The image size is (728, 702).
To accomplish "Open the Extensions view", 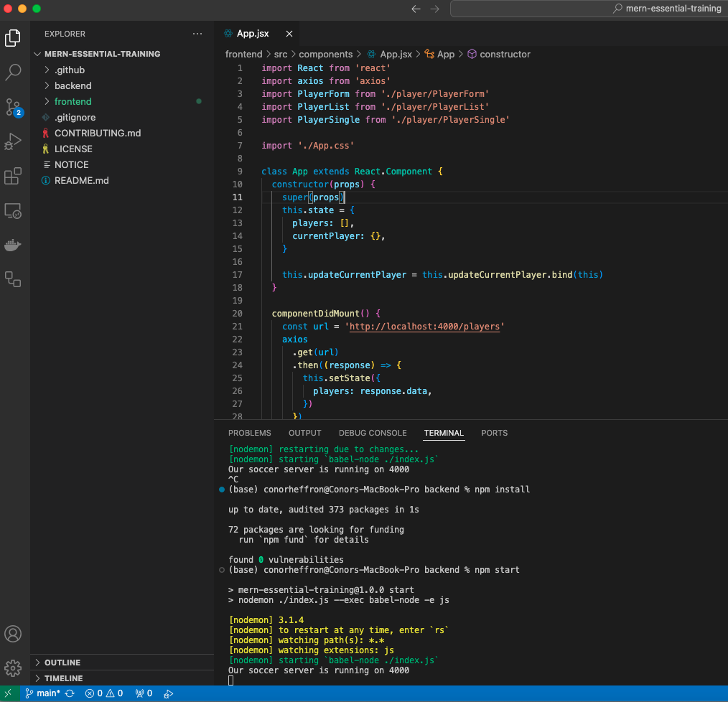I will click(x=14, y=176).
